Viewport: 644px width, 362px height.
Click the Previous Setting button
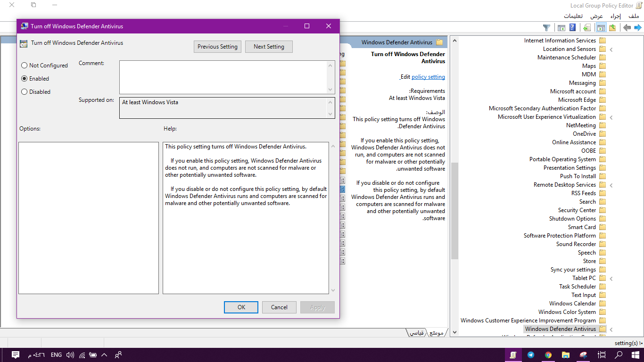pos(218,47)
